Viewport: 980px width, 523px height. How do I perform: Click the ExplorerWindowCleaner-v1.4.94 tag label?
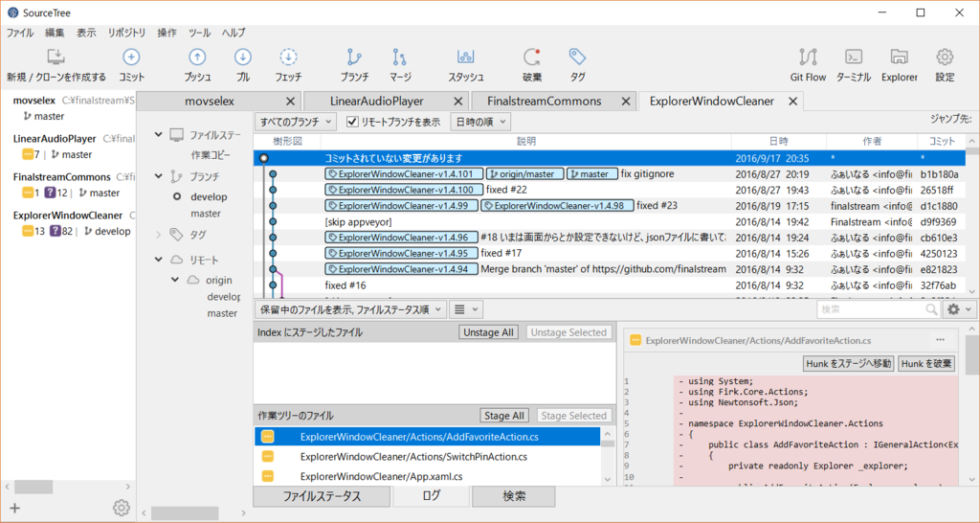point(401,269)
